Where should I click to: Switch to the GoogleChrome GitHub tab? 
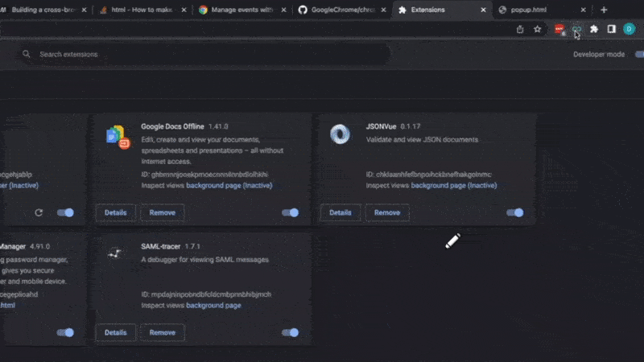tap(342, 10)
